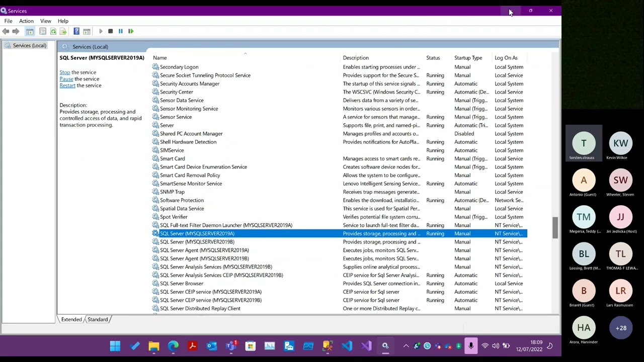Click the gear icon beside SIMService
The width and height of the screenshot is (644, 362).
155,150
